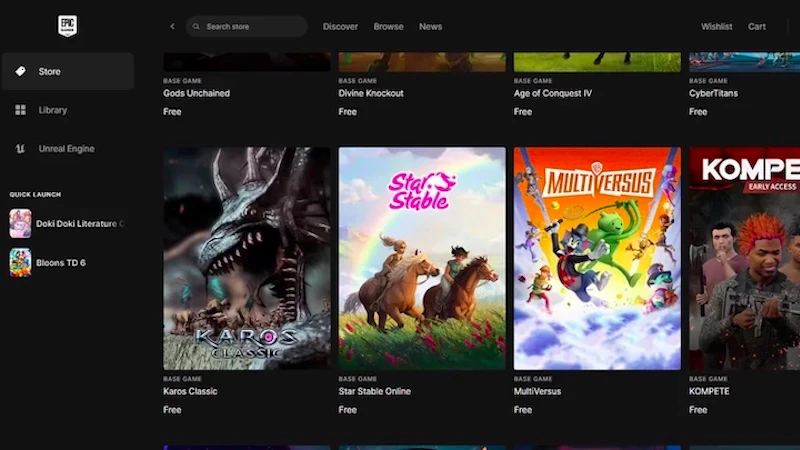Open the Gods Unchained title
The height and width of the screenshot is (450, 800).
196,93
